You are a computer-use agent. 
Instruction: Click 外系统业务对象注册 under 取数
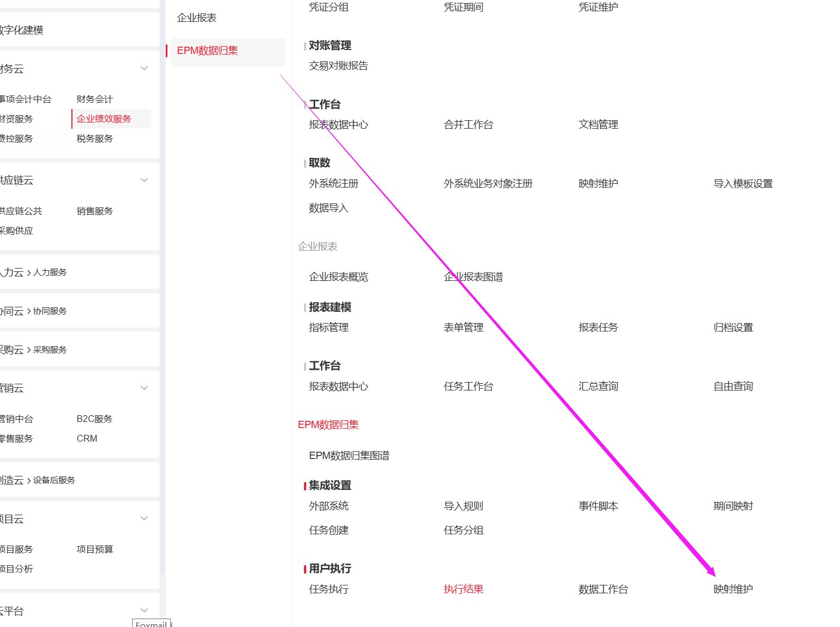pyautogui.click(x=488, y=184)
